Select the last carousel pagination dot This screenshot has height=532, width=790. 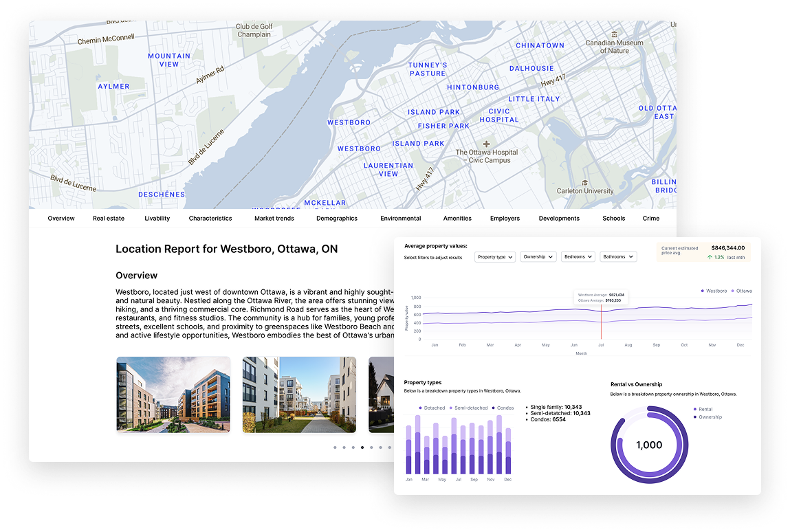coord(390,447)
